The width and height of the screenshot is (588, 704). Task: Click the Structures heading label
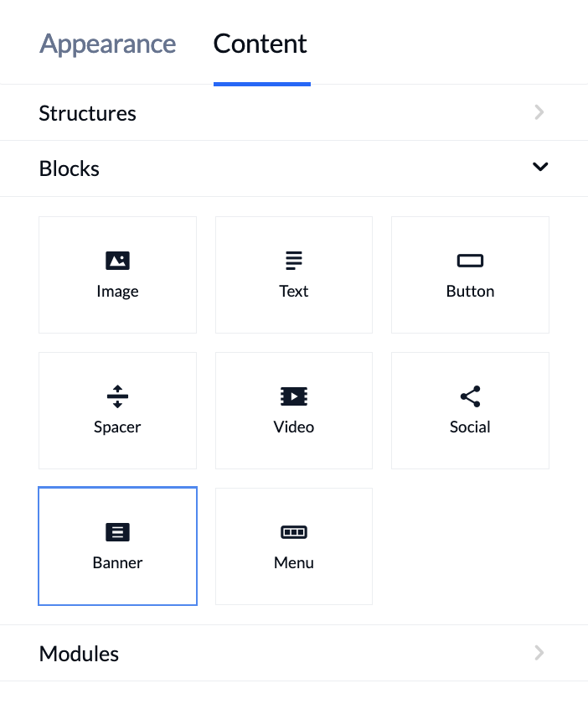tap(87, 113)
